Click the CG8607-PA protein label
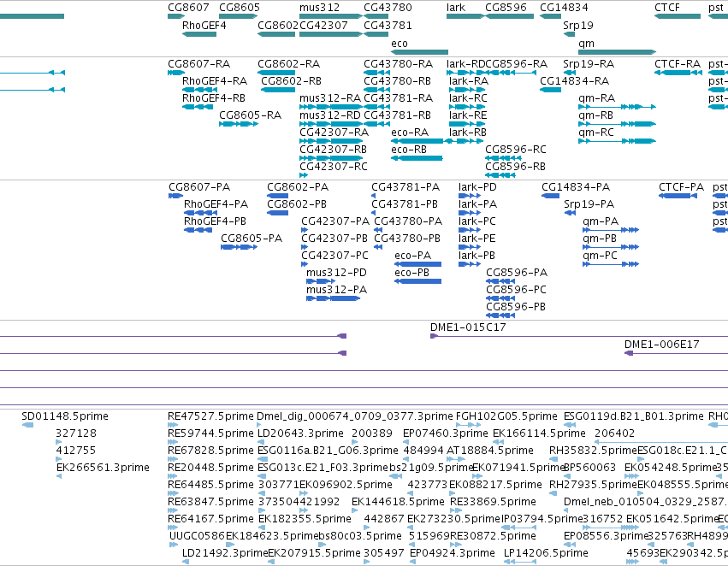The width and height of the screenshot is (728, 566). coord(199,187)
